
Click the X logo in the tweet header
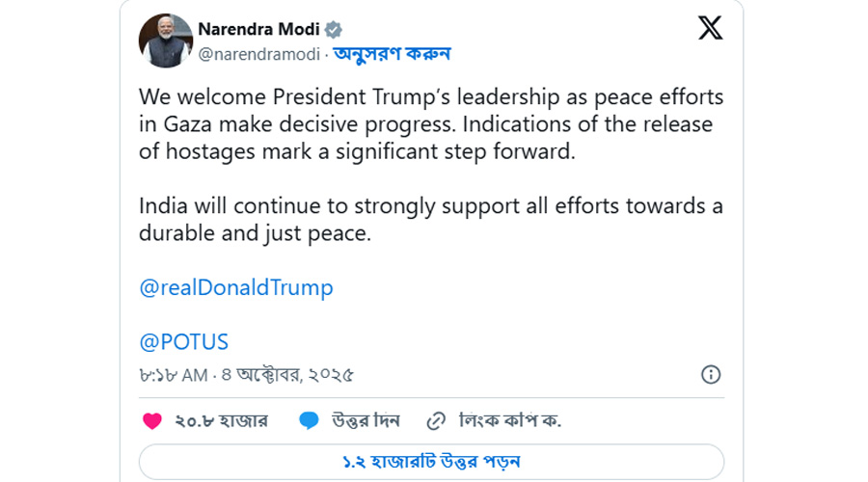[x=710, y=29]
